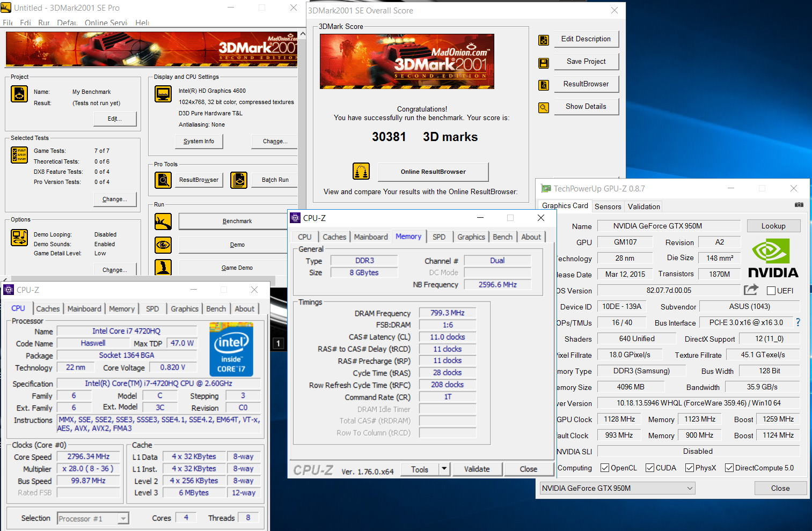Open the Online Servi menu in 3DMark

pos(106,23)
